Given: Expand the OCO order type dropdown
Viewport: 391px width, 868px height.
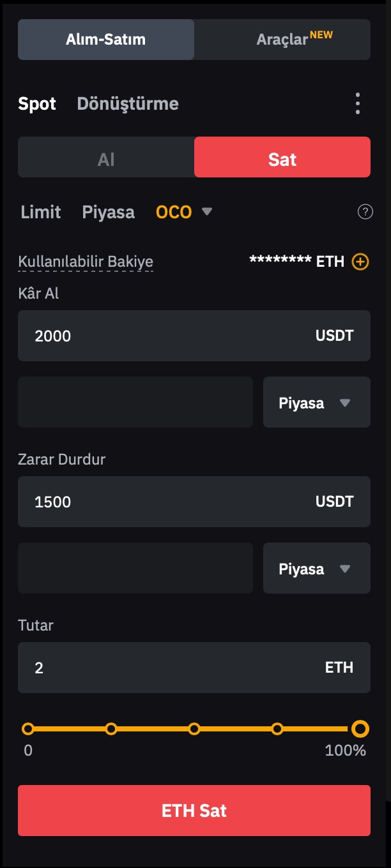Looking at the screenshot, I should pos(184,213).
